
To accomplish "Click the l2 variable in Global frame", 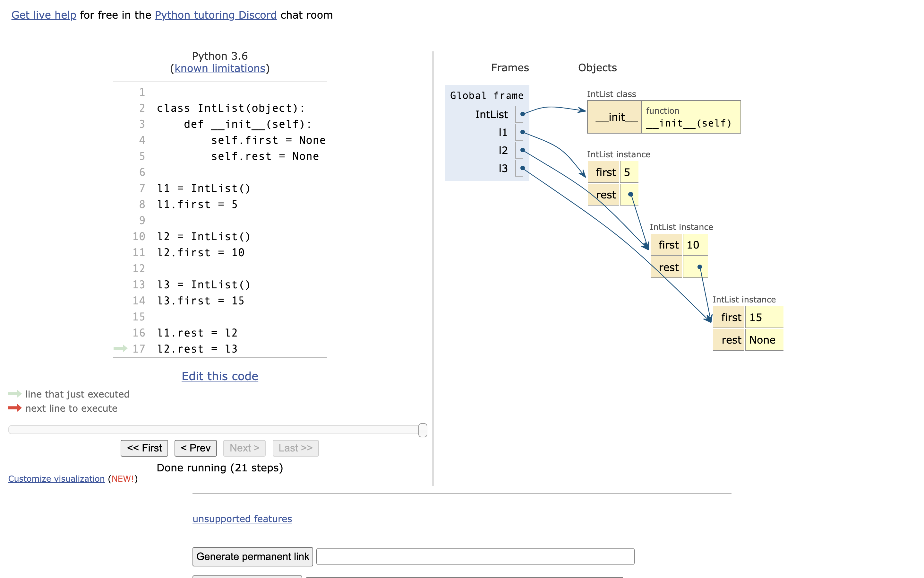I will (503, 150).
